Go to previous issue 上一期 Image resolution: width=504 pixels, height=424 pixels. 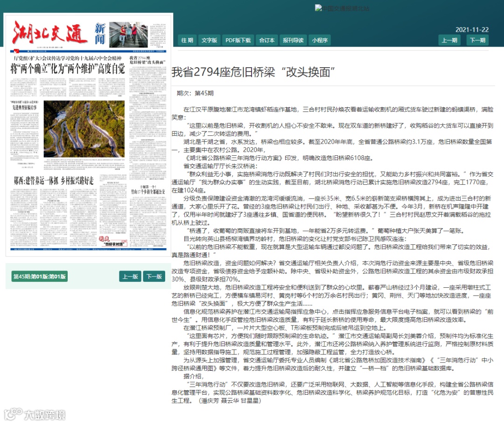(x=449, y=40)
